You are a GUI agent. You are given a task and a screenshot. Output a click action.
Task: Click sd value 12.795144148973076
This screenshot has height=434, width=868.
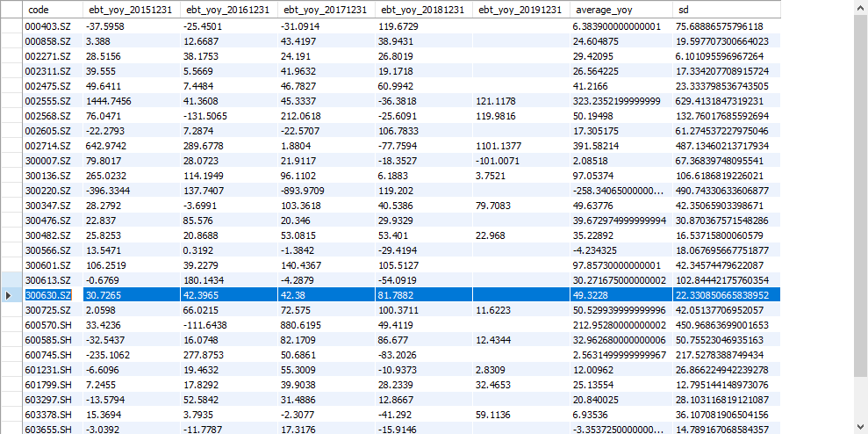[x=727, y=385]
